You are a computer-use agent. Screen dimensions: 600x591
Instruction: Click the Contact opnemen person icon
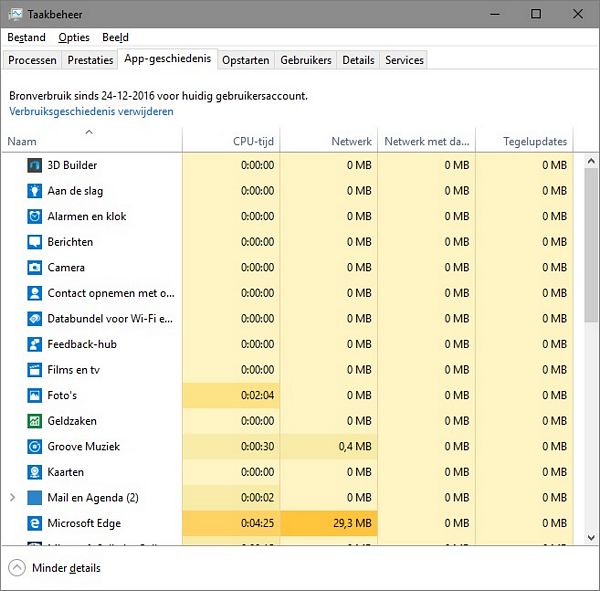point(34,293)
